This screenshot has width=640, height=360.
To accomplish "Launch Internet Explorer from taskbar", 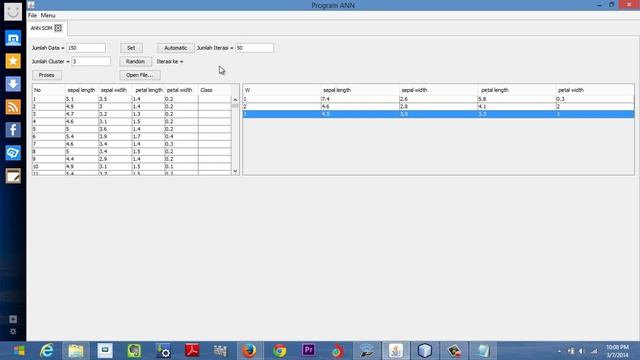I will pyautogui.click(x=47, y=351).
